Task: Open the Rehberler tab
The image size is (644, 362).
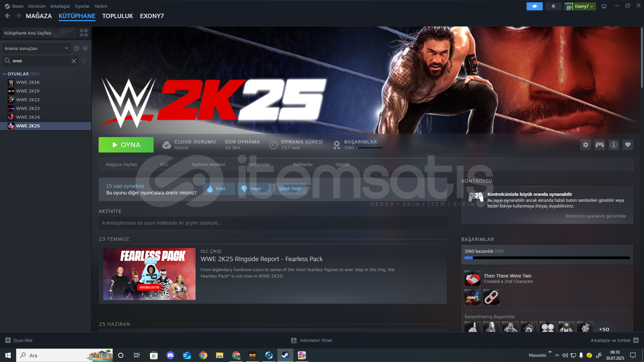Action: click(x=303, y=164)
